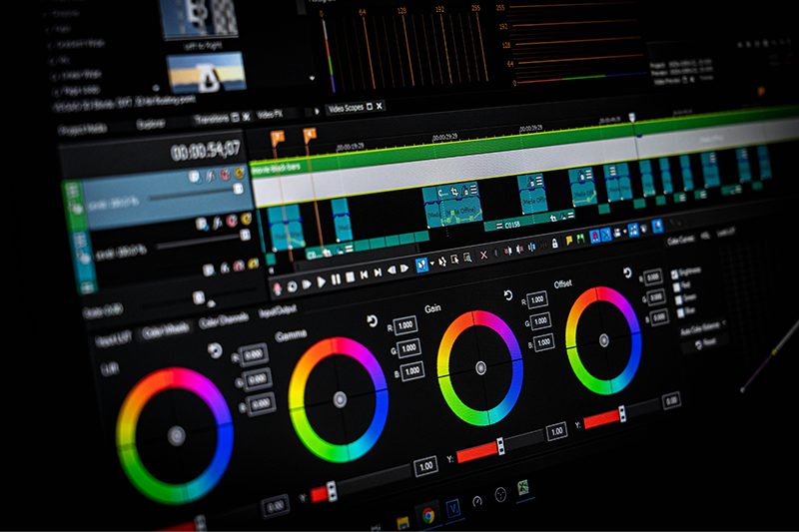The width and height of the screenshot is (799, 532).
Task: Collapse the Auto Color Balance section
Action: point(724,323)
